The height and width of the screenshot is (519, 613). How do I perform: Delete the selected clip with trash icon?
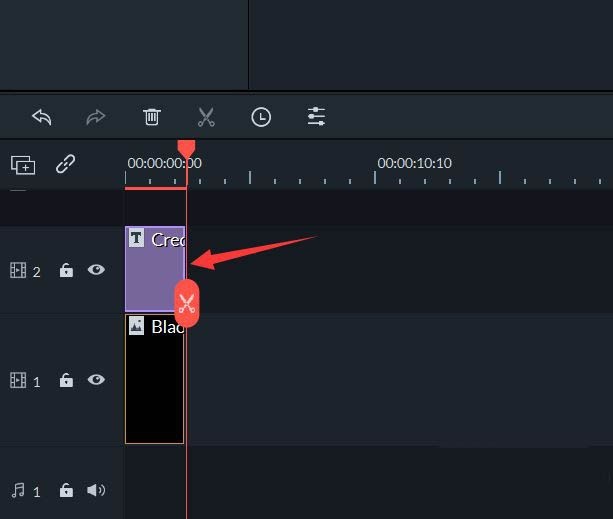152,117
